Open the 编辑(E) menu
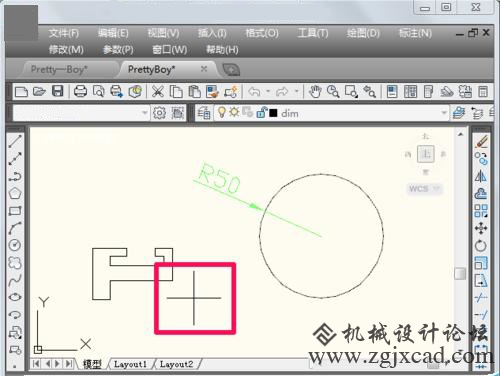 pyautogui.click(x=113, y=33)
